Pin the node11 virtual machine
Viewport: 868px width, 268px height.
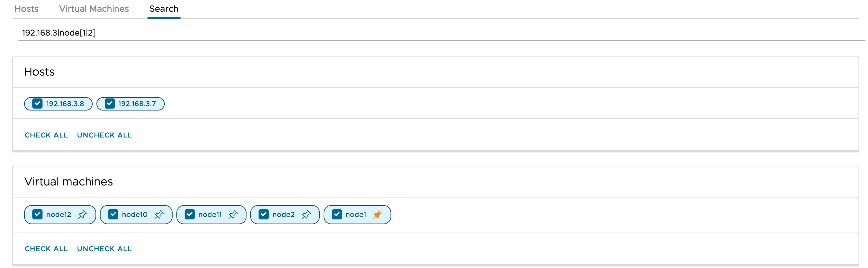(x=233, y=215)
